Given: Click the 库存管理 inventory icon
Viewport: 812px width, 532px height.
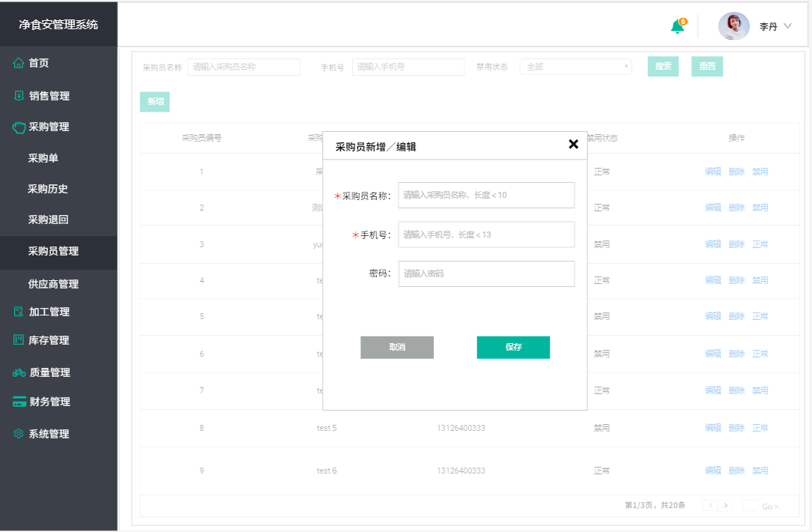Looking at the screenshot, I should pos(19,340).
